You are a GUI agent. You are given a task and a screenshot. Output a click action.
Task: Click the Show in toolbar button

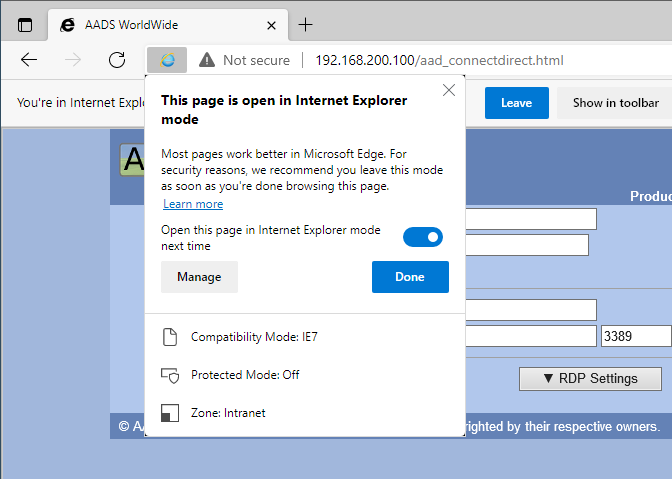[x=615, y=103]
